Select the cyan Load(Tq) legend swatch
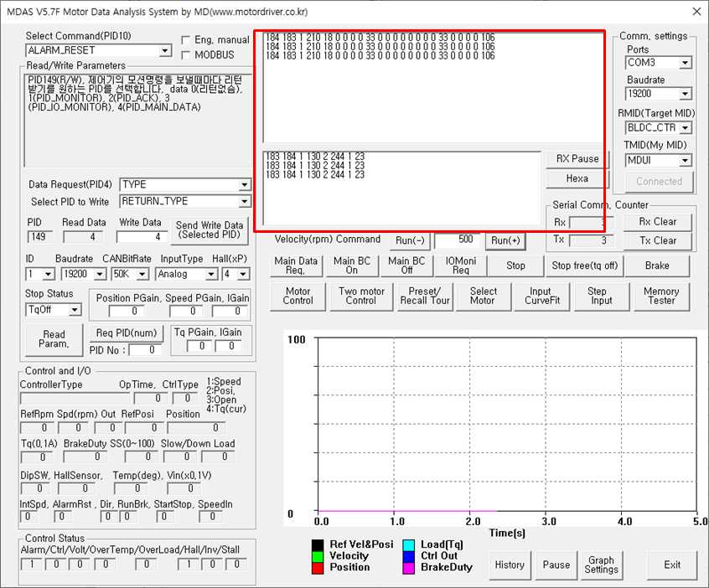 (409, 545)
